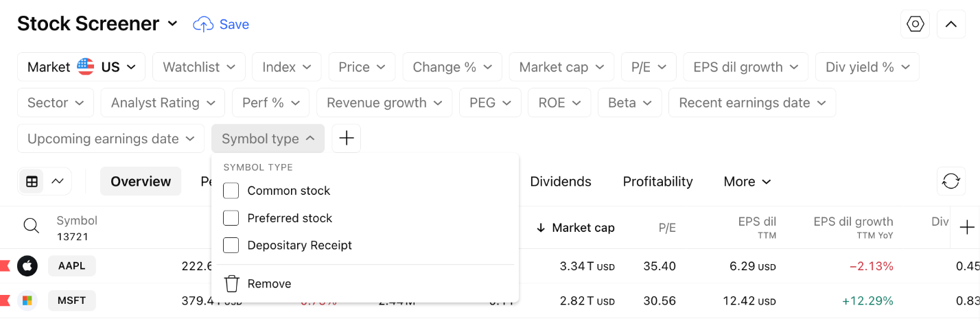Click the symbol search magnifier icon
Viewport: 980px width, 321px height.
coord(31,226)
